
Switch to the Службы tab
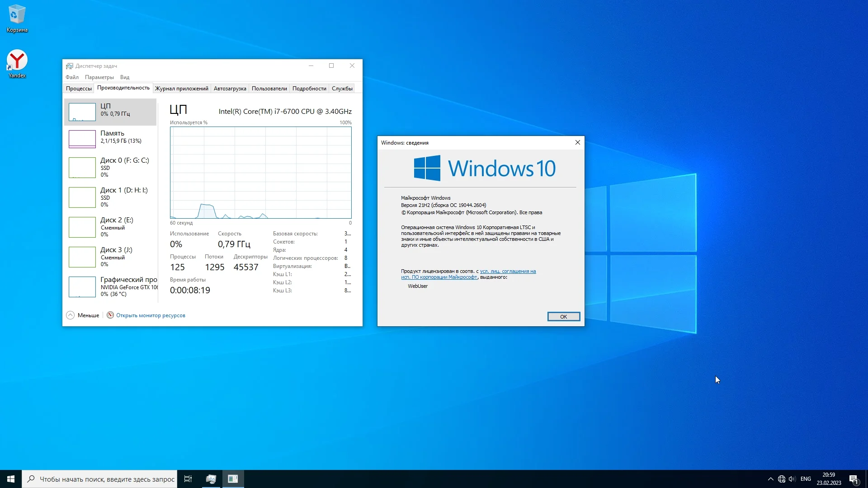[342, 89]
